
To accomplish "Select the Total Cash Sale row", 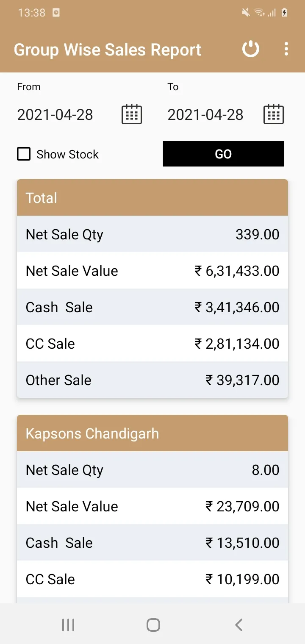I will [x=152, y=307].
